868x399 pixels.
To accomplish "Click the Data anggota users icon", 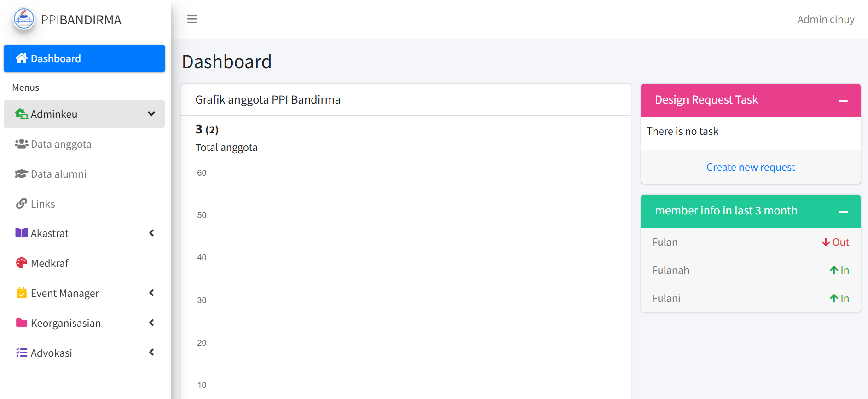I will [21, 144].
